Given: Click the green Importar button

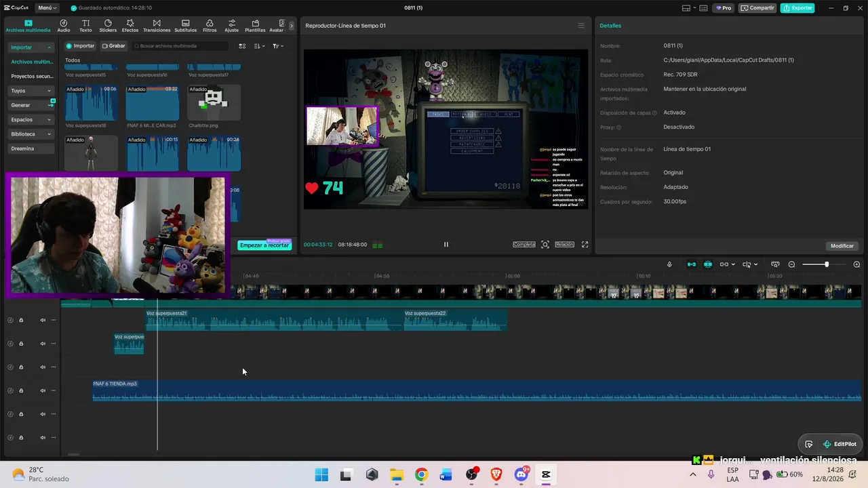Looking at the screenshot, I should tap(80, 46).
